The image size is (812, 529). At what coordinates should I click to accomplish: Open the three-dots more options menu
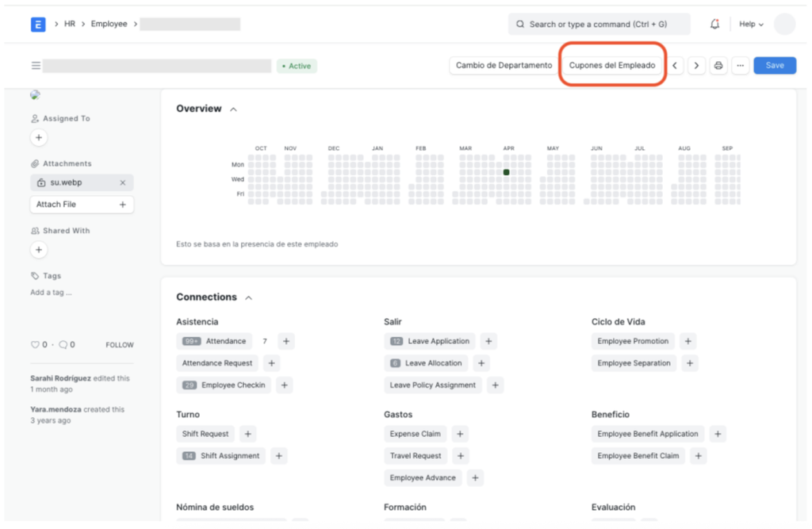pyautogui.click(x=740, y=66)
